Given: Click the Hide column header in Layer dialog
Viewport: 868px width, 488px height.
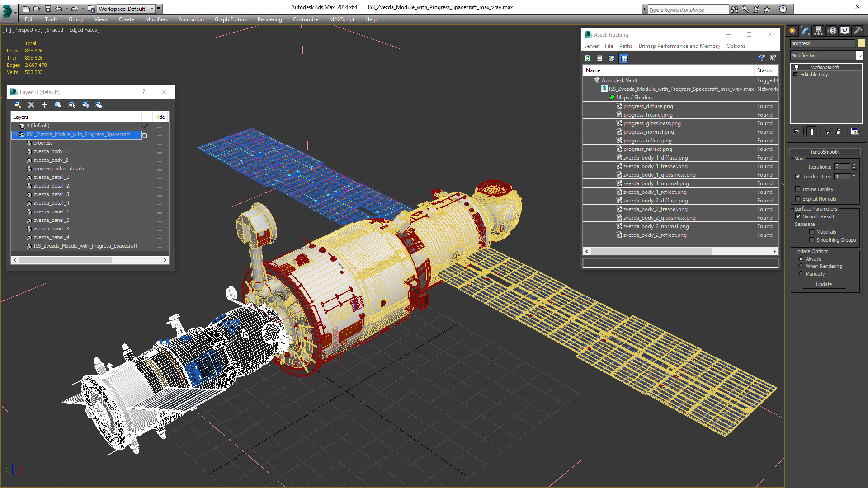Looking at the screenshot, I should click(x=160, y=117).
